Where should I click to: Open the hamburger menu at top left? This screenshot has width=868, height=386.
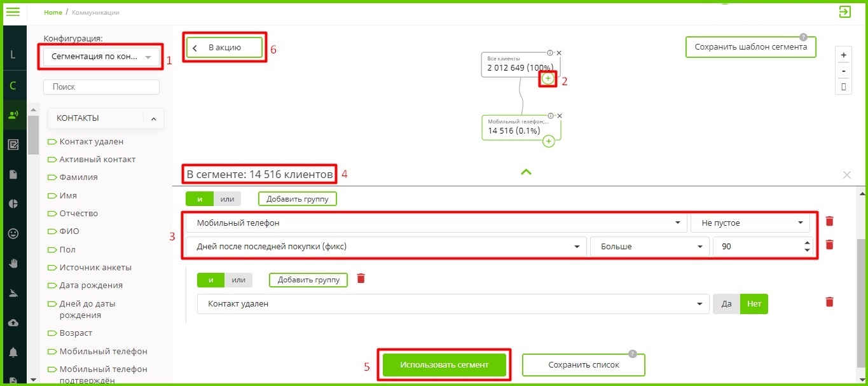[x=13, y=12]
